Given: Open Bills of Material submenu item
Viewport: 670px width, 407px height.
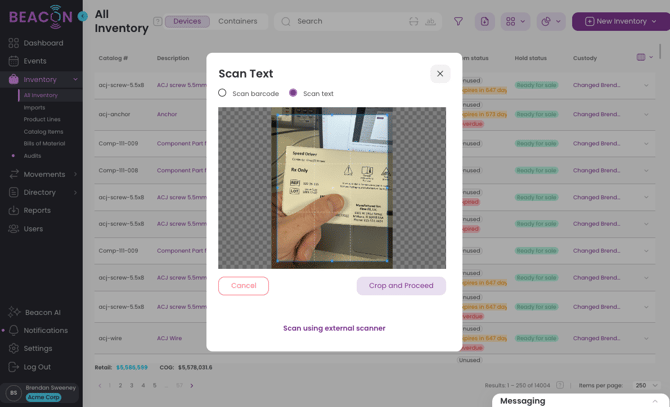Looking at the screenshot, I should click(44, 143).
